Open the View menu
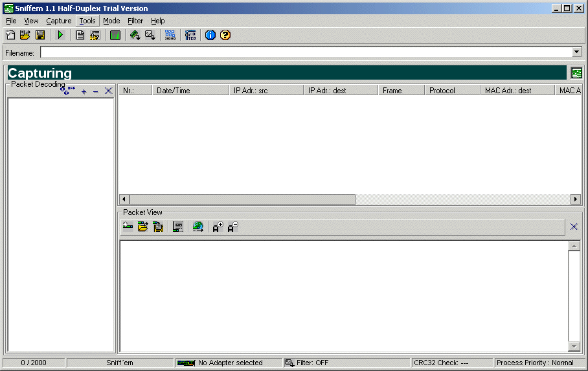The height and width of the screenshot is (371, 588). pyautogui.click(x=31, y=21)
